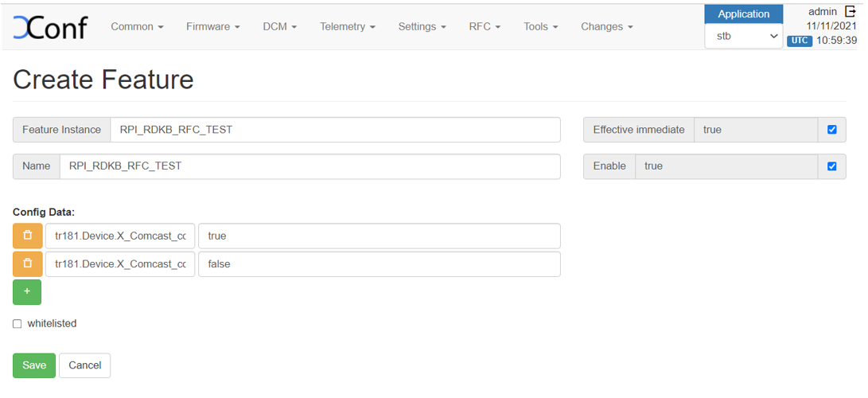Screen dimensions: 868x398
Task: Cancel feature creation
Action: click(x=84, y=365)
